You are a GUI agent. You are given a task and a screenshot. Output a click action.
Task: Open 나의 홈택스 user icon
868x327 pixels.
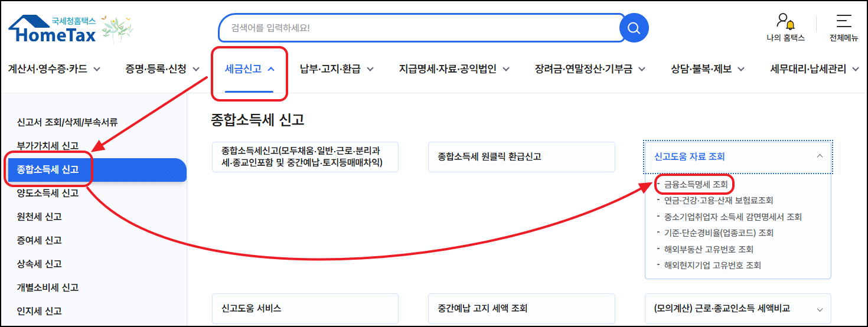pos(785,22)
